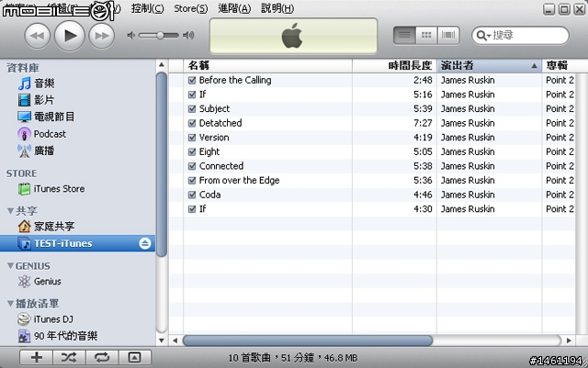Open 家庭共享 Home Sharing
Image resolution: width=588 pixels, height=368 pixels.
click(x=46, y=227)
